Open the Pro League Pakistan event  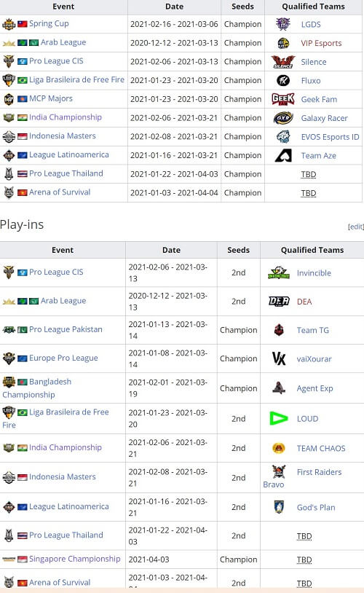click(66, 329)
